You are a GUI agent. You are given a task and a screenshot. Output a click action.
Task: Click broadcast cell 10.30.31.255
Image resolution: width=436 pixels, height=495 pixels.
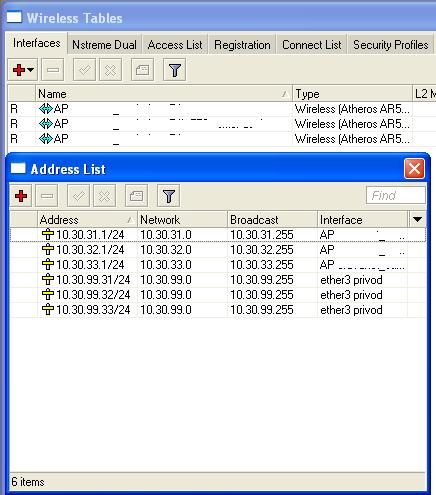(x=262, y=235)
